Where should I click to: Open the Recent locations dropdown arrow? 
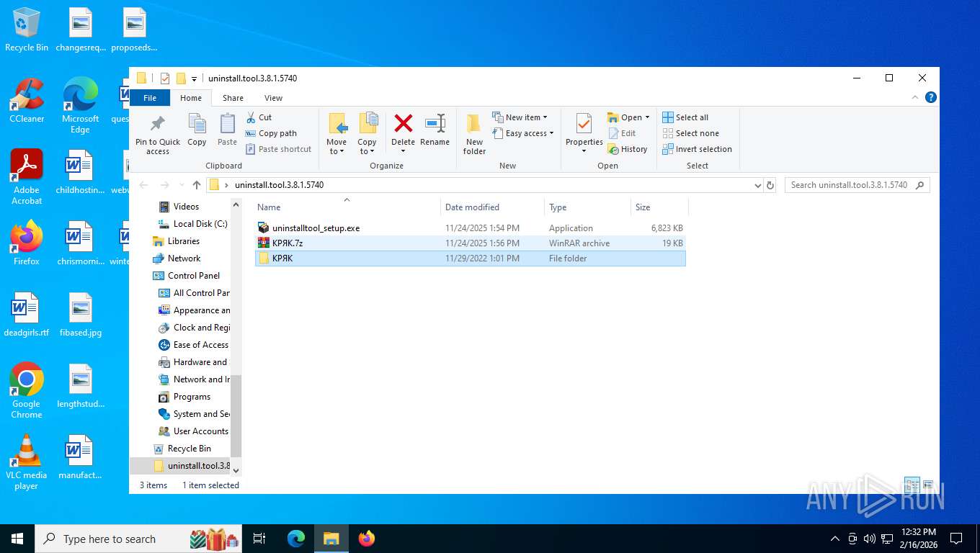180,186
